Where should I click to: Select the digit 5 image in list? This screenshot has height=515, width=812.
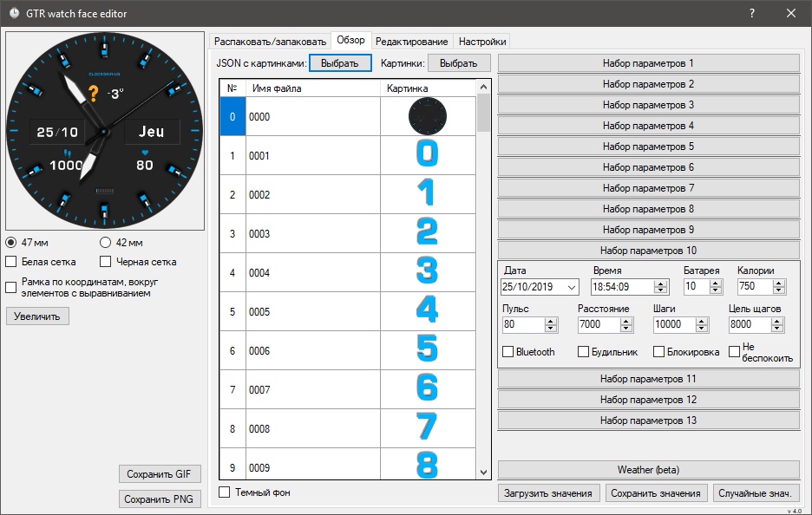[427, 350]
